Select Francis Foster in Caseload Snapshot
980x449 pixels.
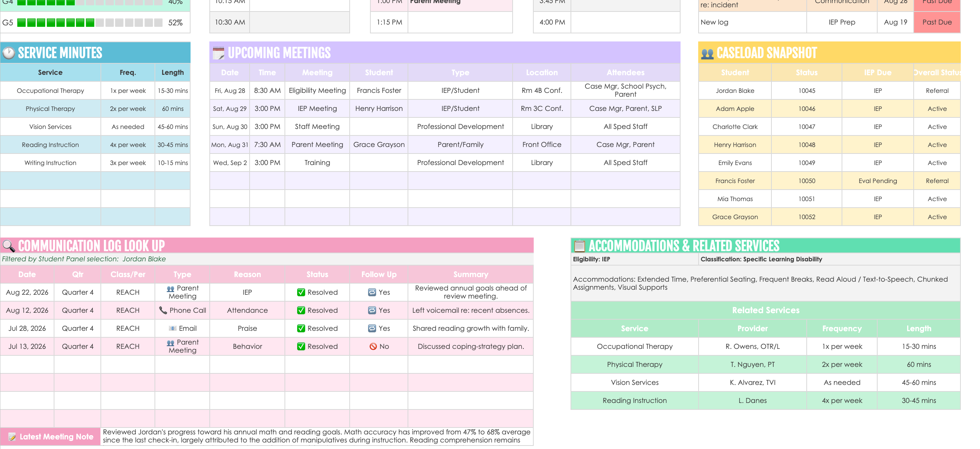(x=735, y=181)
